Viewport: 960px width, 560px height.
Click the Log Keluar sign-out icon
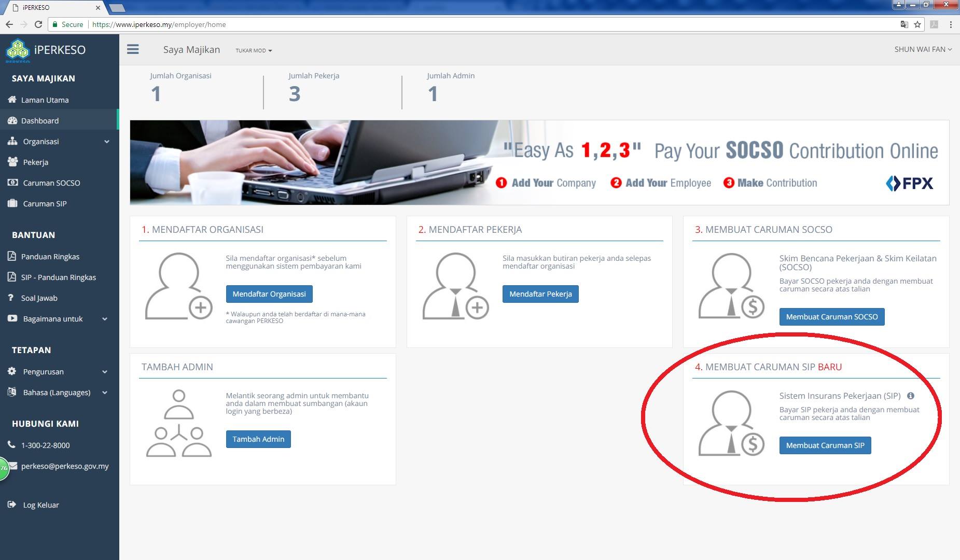pyautogui.click(x=12, y=505)
